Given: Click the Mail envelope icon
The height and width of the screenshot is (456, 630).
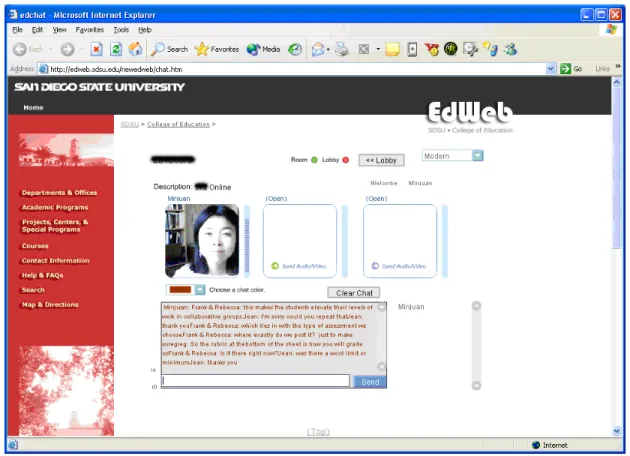Looking at the screenshot, I should 318,49.
